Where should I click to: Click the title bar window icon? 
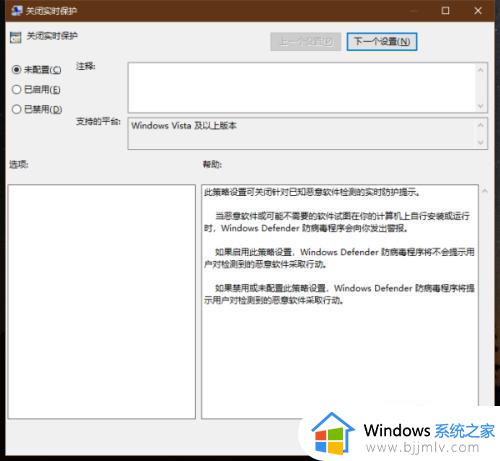point(16,11)
